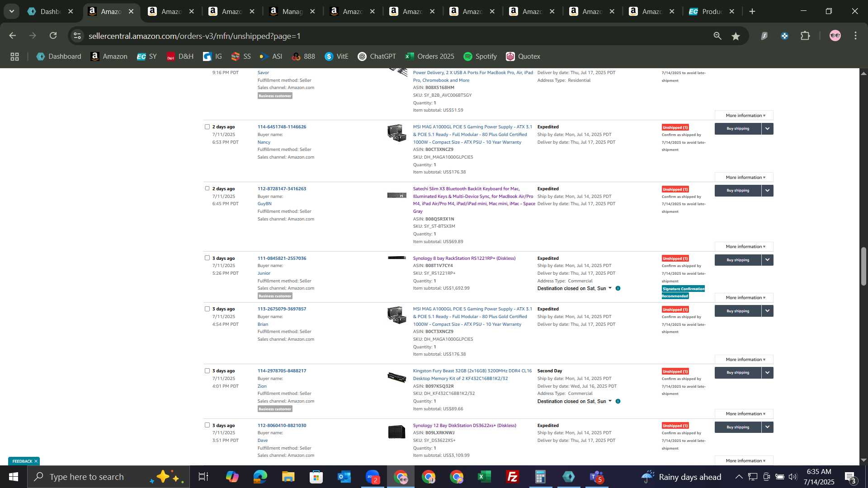868x488 pixels.
Task: Open the Orders 2025 bookmark
Action: pos(430,56)
